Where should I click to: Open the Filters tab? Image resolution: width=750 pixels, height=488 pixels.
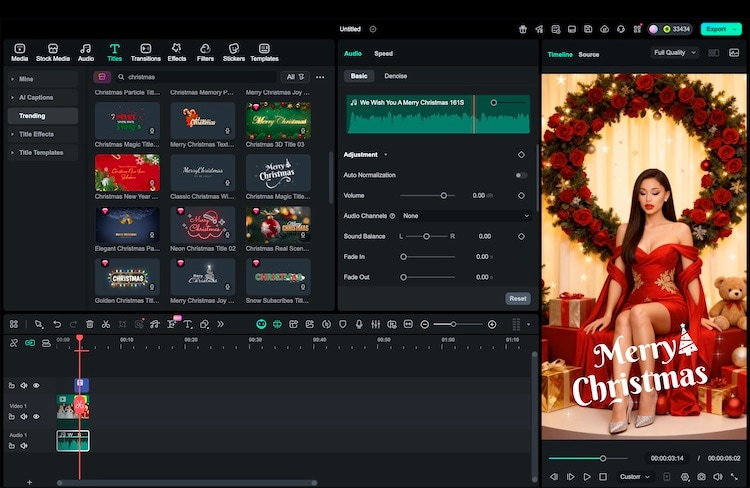click(205, 53)
